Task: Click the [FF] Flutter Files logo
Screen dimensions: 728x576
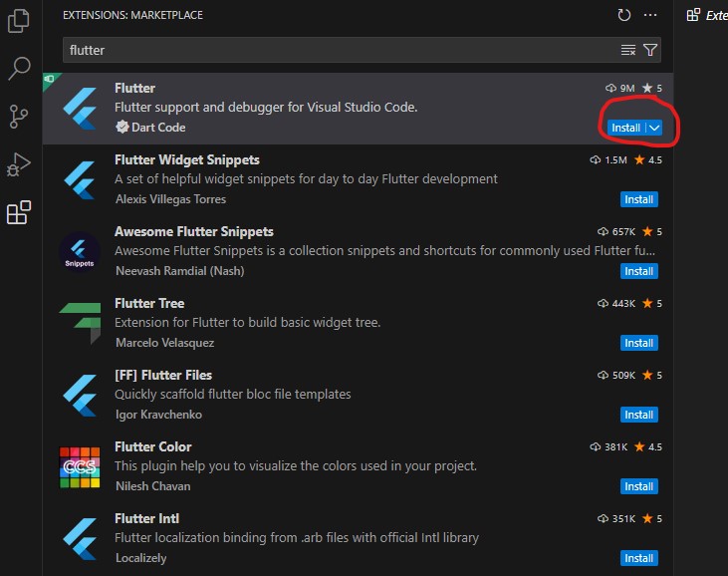Action: (x=80, y=396)
